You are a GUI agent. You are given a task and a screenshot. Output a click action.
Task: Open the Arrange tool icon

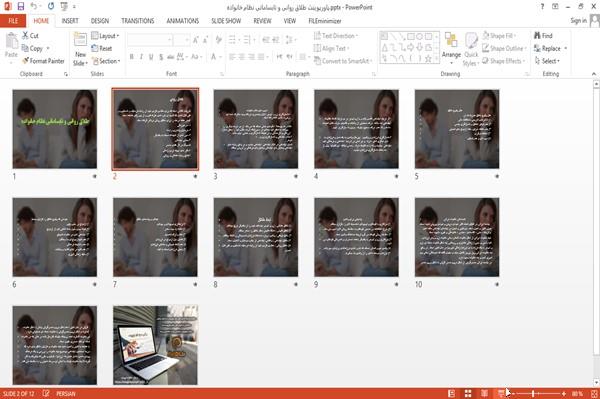pyautogui.click(x=451, y=41)
